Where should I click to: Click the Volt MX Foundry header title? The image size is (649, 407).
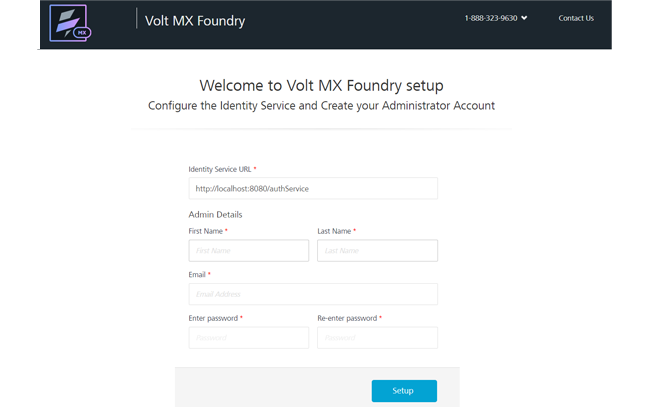(195, 20)
